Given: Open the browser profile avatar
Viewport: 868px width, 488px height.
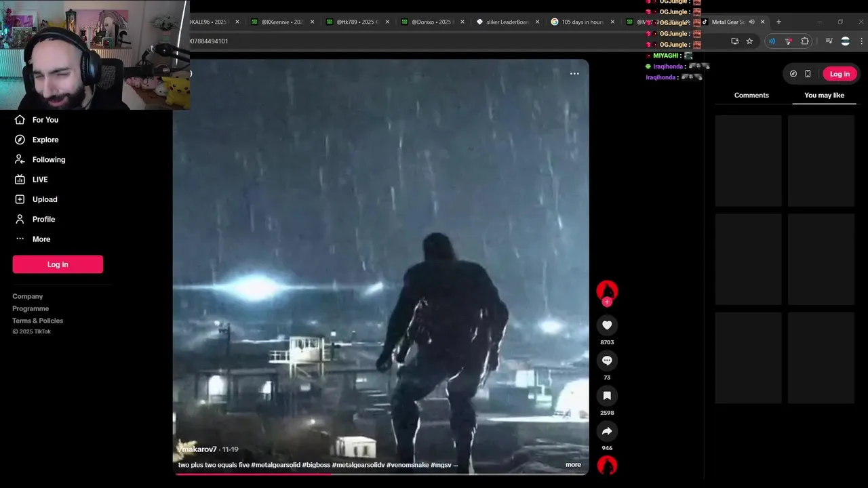Looking at the screenshot, I should tap(845, 41).
